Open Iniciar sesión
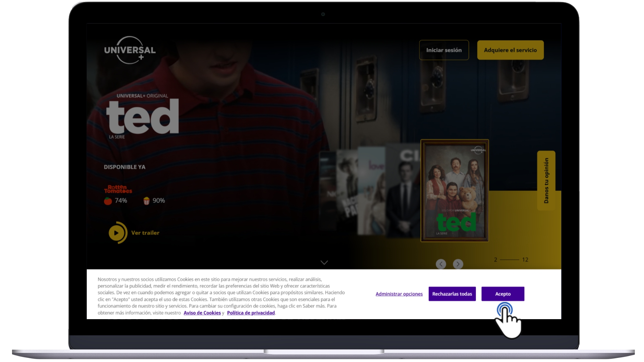Image resolution: width=644 pixels, height=362 pixels. [444, 50]
